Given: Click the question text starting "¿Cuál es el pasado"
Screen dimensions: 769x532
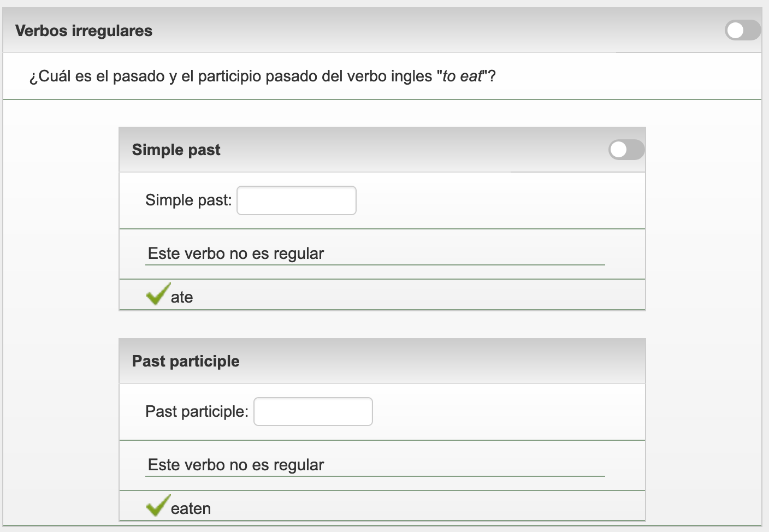Looking at the screenshot, I should coord(164,76).
